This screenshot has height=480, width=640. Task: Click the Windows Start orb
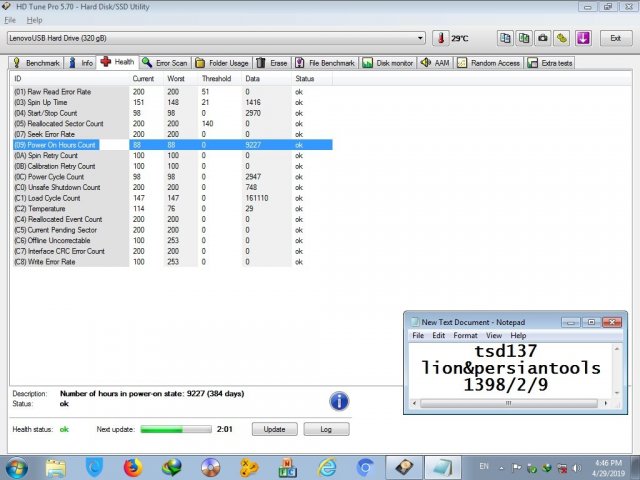(18, 466)
